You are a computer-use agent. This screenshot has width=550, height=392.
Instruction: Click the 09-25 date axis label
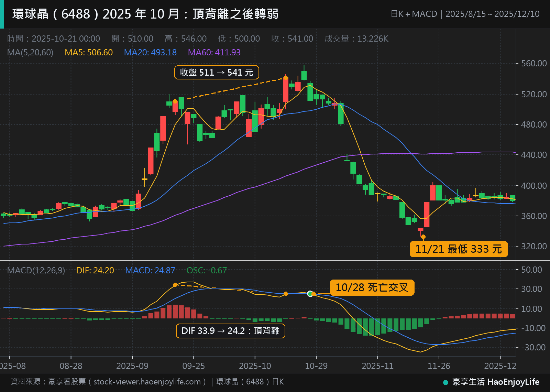[x=194, y=366]
